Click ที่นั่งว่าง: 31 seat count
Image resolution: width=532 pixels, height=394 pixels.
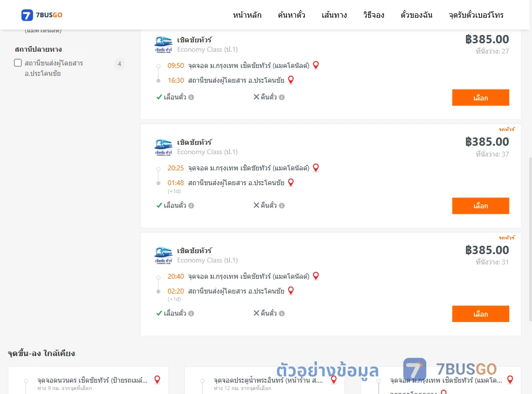tap(492, 262)
